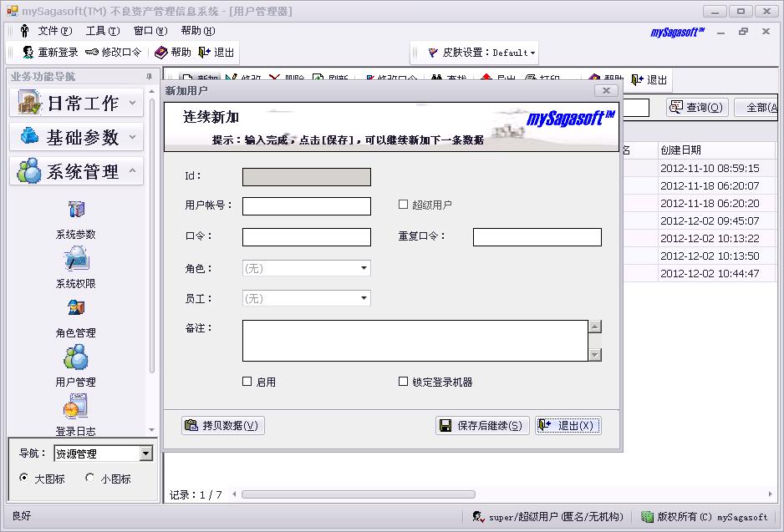784x532 pixels.
Task: Toggle the 锁定登录机器 checkbox
Action: tap(403, 382)
